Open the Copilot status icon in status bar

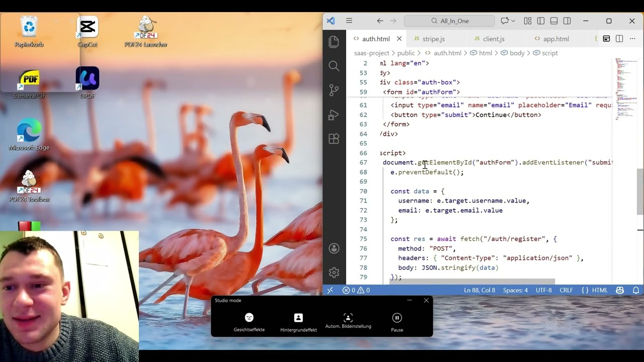[620, 290]
